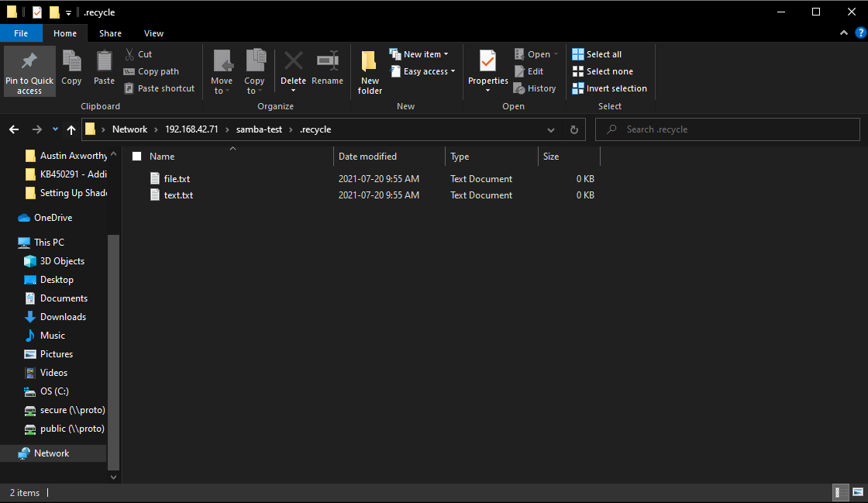Collapse the ribbon with chevron
868x503 pixels.
844,33
